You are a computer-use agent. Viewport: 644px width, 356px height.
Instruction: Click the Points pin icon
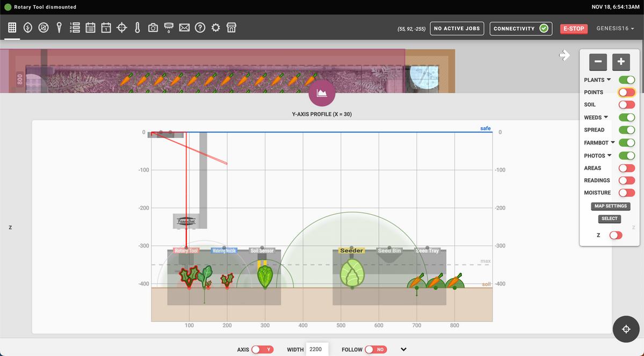pos(59,27)
